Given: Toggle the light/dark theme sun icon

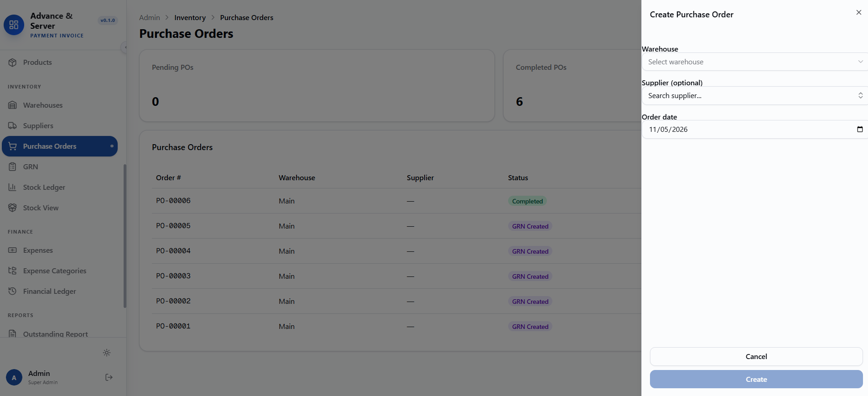Looking at the screenshot, I should (107, 353).
